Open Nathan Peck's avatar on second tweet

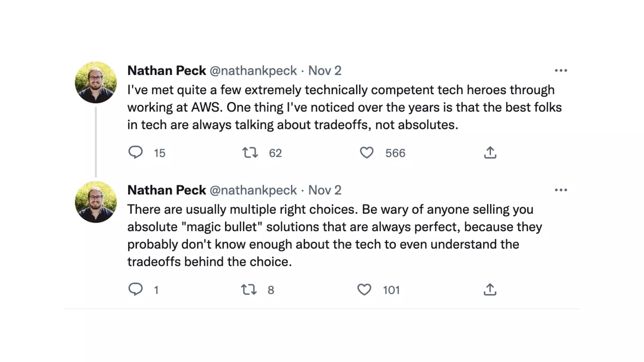(96, 202)
